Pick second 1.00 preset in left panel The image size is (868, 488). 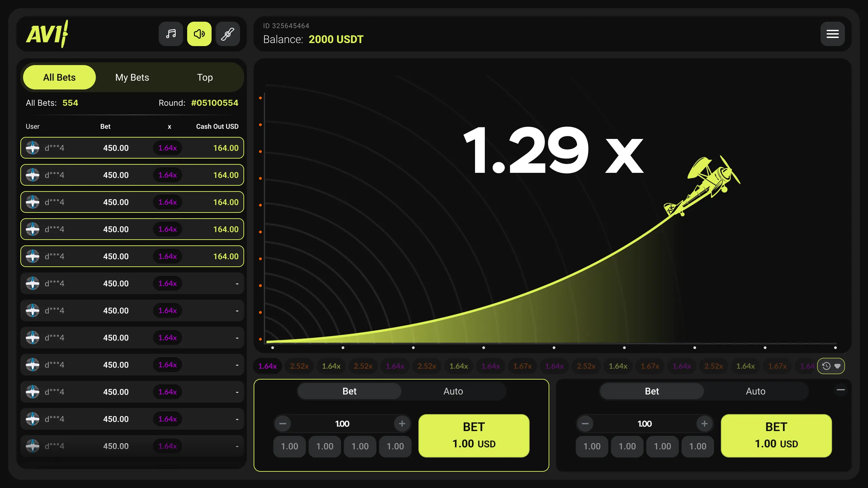[325, 446]
